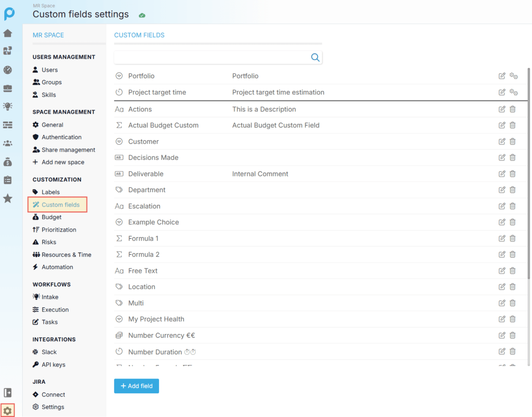Viewport: 532px width, 417px height.
Task: Open Jira Connect settings
Action: coord(48,394)
